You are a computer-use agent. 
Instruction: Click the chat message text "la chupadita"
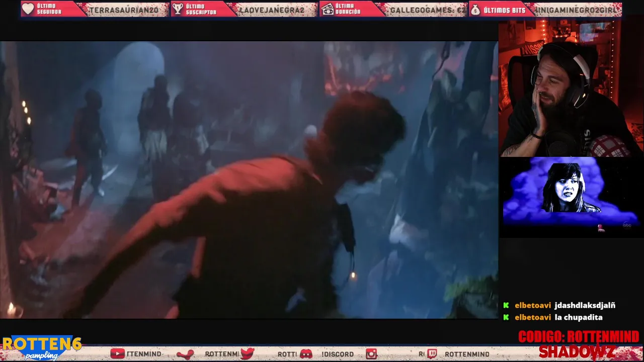click(x=579, y=317)
